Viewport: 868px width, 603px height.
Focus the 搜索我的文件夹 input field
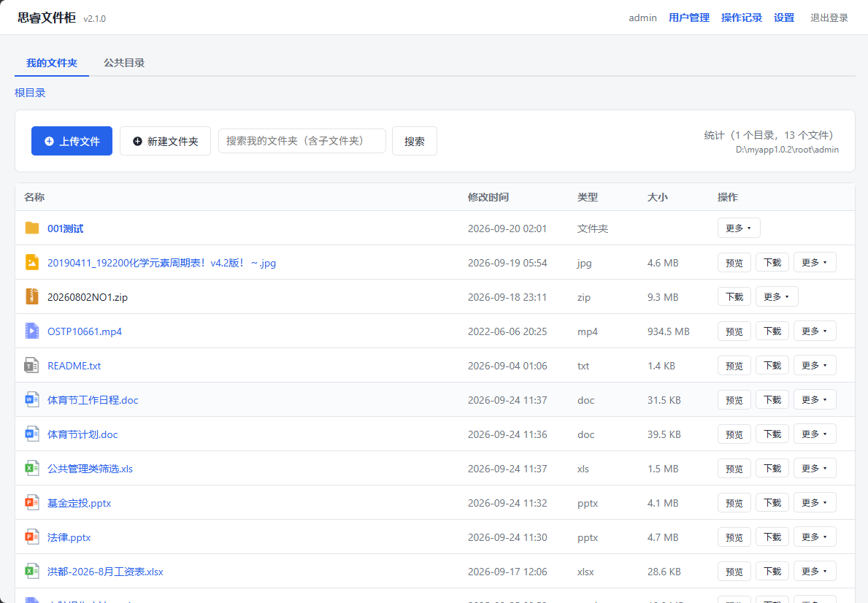[x=302, y=141]
